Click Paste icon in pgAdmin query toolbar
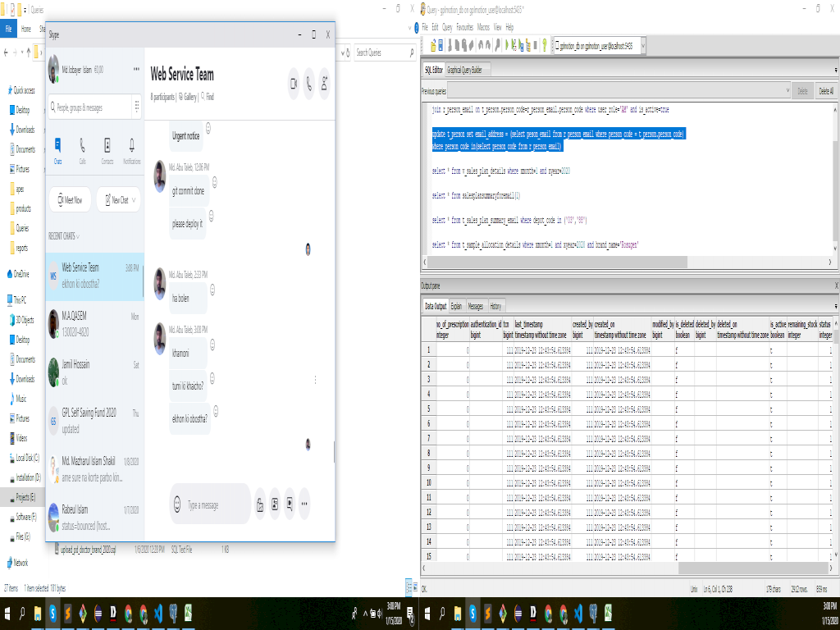 point(464,46)
